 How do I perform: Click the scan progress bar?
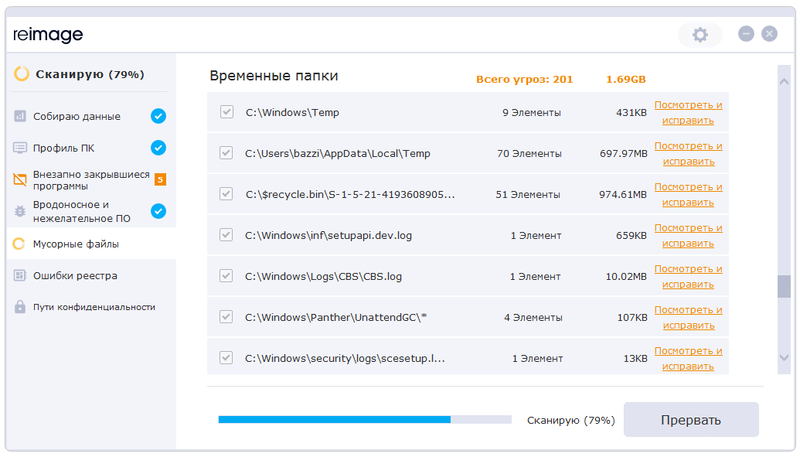(364, 420)
